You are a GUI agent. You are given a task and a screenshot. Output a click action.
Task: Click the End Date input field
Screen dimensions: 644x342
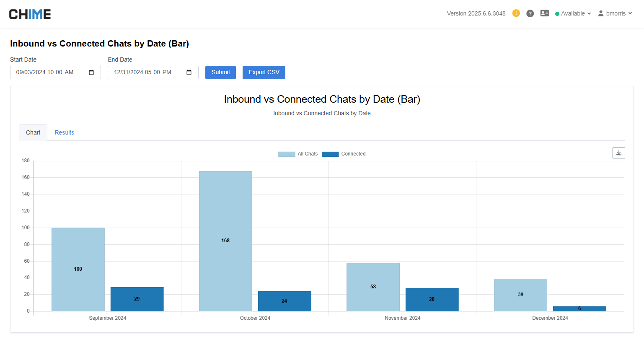(153, 73)
